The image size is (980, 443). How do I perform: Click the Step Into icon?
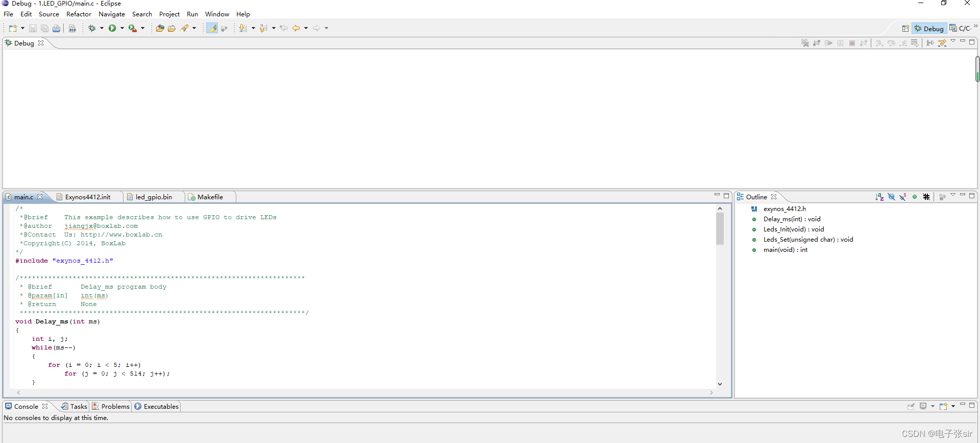[879, 43]
